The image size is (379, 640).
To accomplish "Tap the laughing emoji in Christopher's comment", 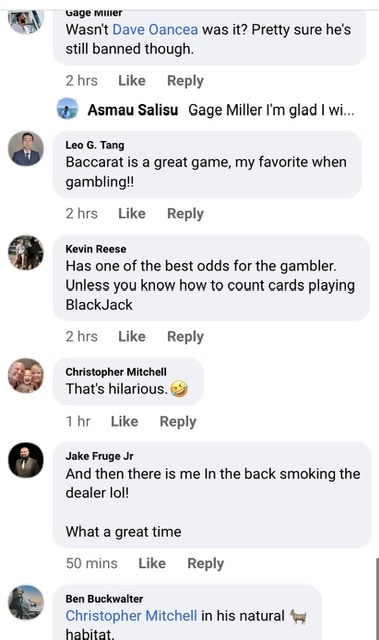I will tap(180, 389).
